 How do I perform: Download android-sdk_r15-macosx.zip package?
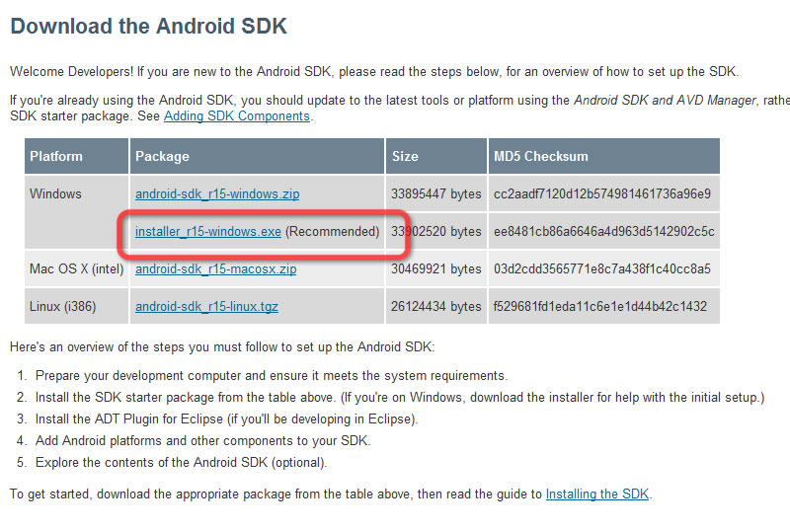click(215, 269)
